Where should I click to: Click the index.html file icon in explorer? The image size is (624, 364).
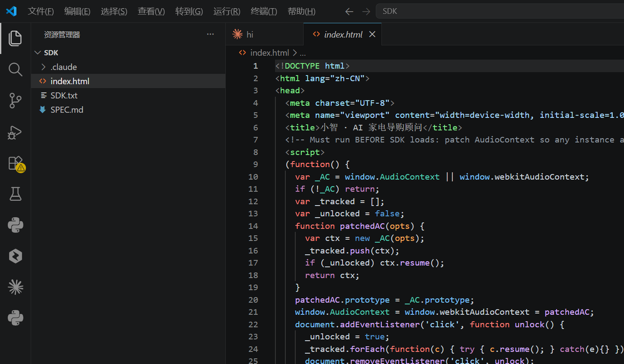point(43,81)
